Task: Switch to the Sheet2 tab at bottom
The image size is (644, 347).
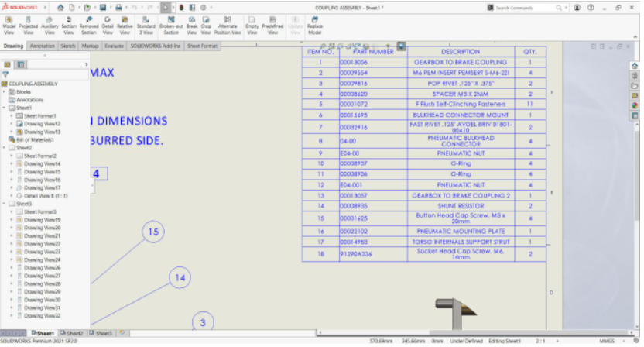Action: tap(72, 333)
